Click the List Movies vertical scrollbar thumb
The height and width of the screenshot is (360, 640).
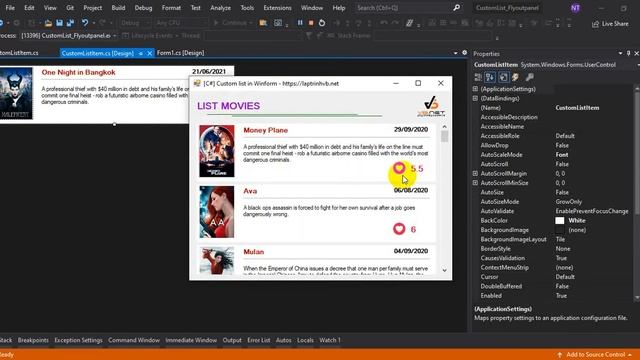pos(444,136)
